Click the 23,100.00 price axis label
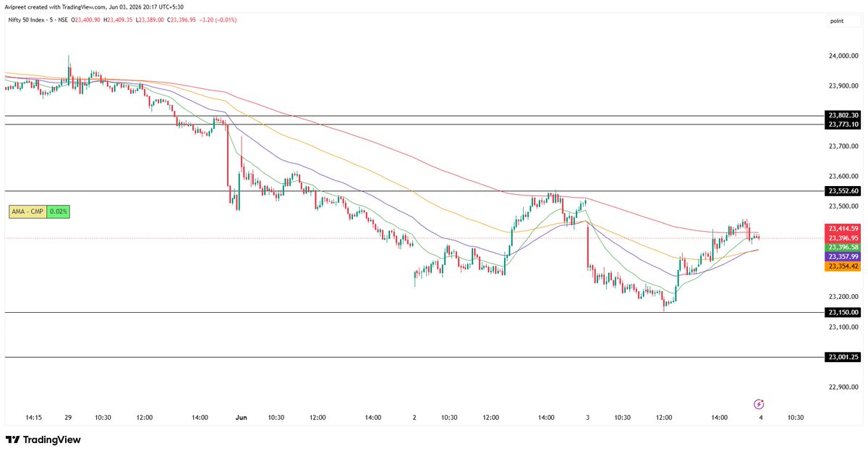Screen dimensions: 868x454 point(844,327)
